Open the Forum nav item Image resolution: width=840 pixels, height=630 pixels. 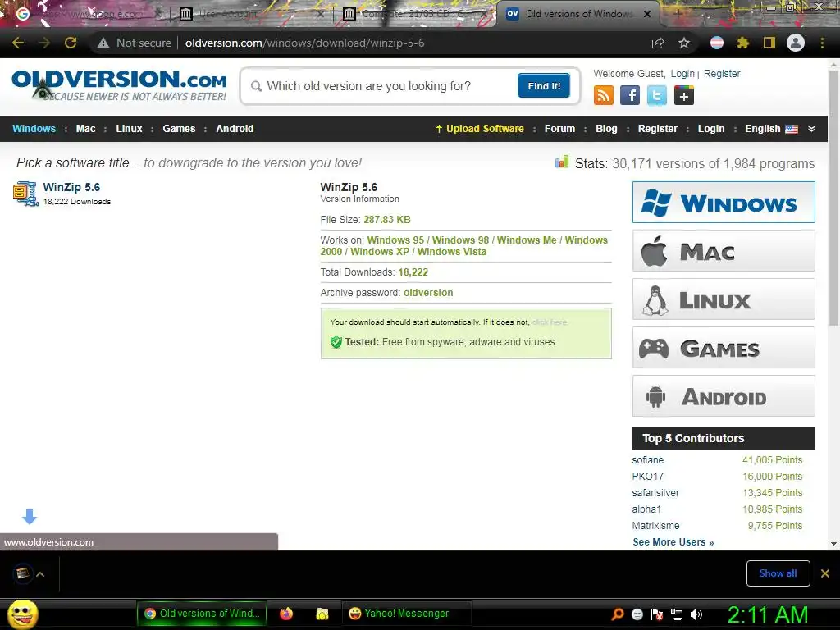tap(559, 129)
